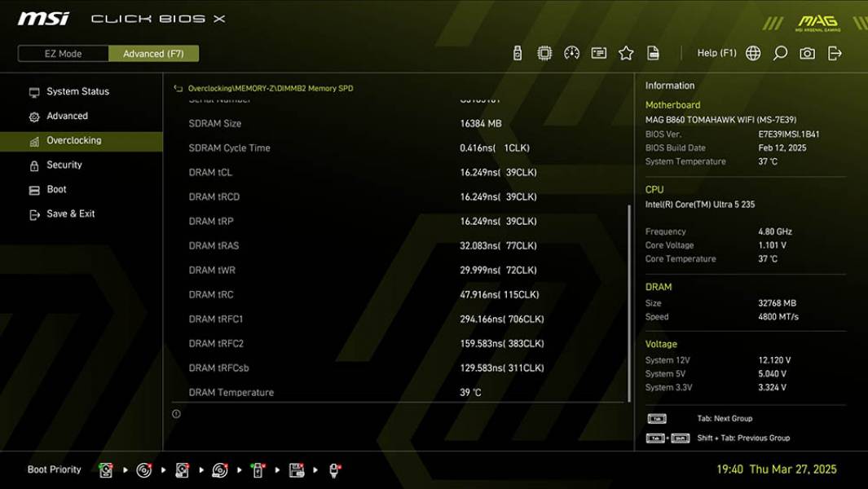Screen dimensions: 868x489
Task: Open System Status in the sidebar
Action: pyautogui.click(x=82, y=91)
